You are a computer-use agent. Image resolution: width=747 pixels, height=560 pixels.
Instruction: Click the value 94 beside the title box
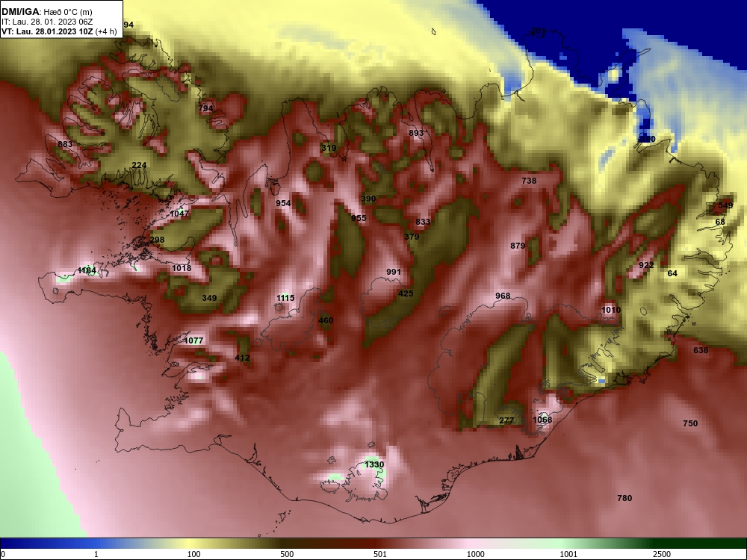coord(128,25)
